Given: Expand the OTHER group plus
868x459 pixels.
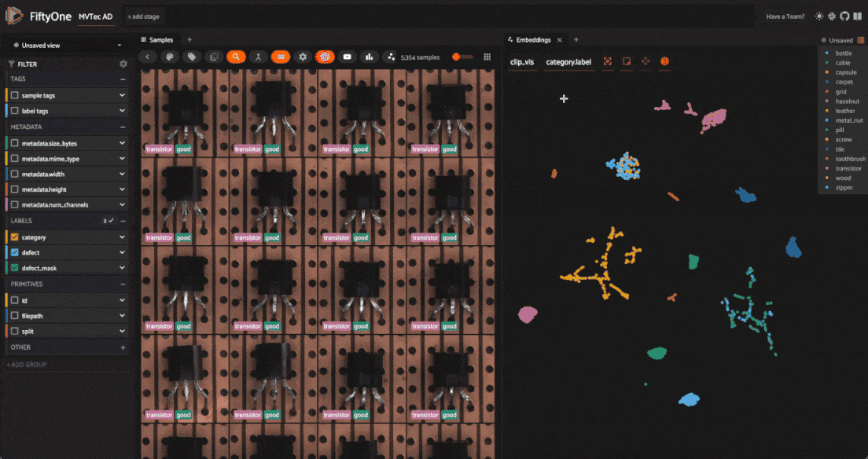Looking at the screenshot, I should (123, 347).
